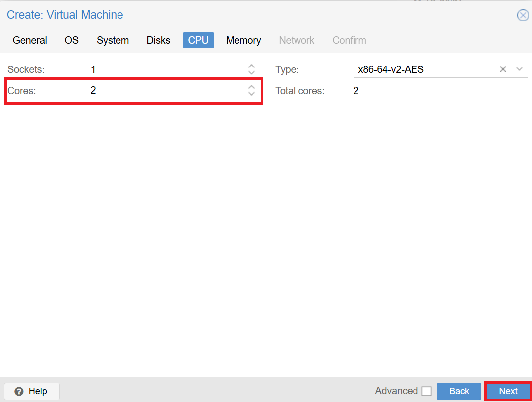Screen dimensions: 532x402
Task: Decrease Sockets value with down arrow
Action: 251,73
